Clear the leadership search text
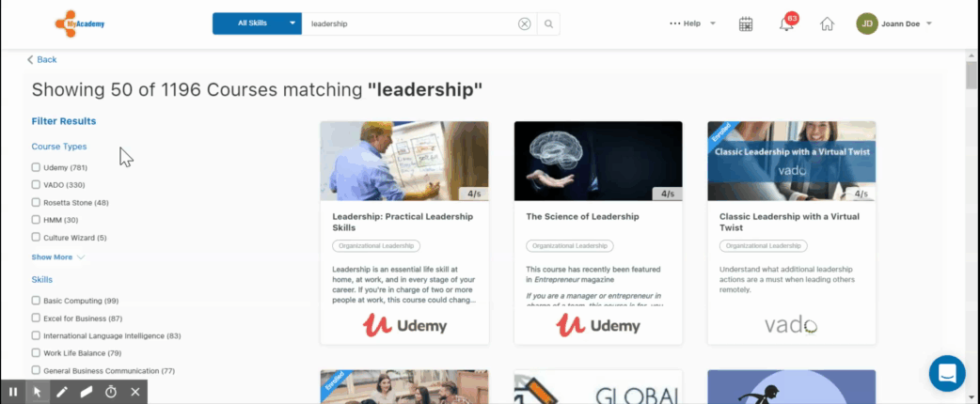The image size is (980, 404). (x=525, y=23)
